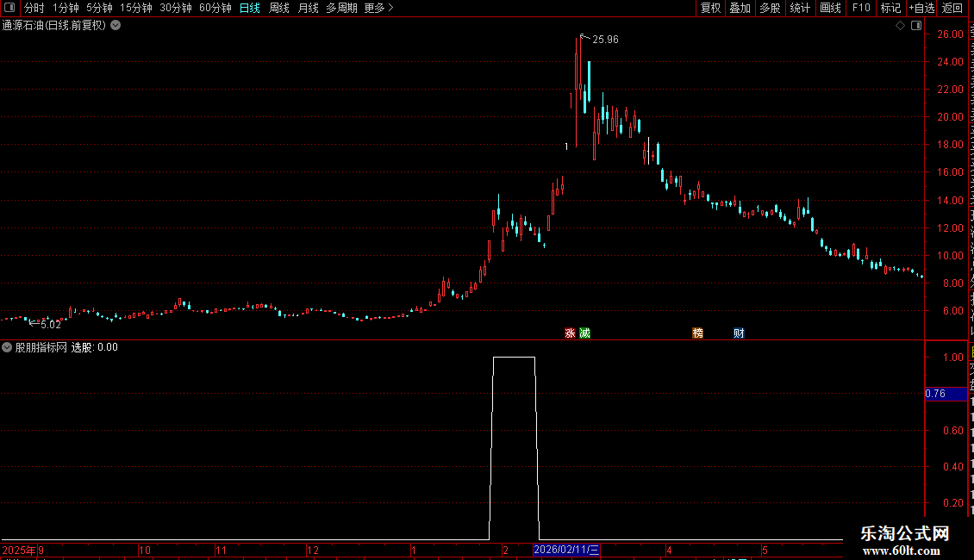Click the 26.00 price axis label
Screen dimensions: 974x560
pos(951,34)
